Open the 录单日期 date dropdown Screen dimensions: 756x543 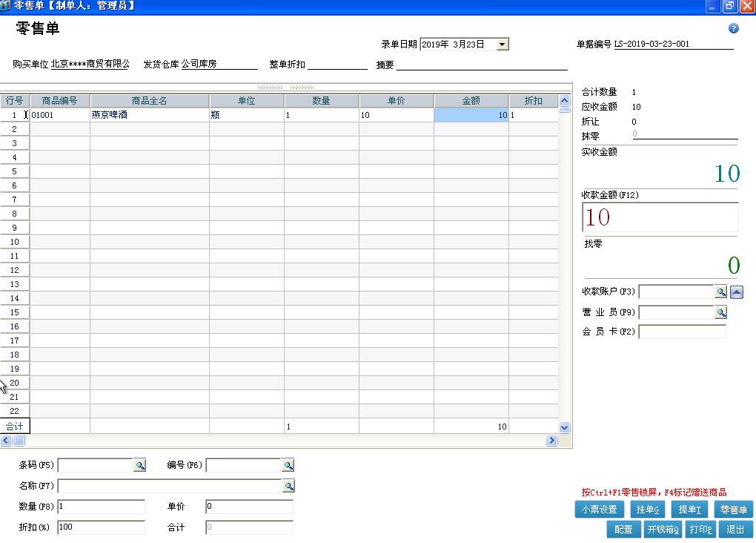click(502, 43)
